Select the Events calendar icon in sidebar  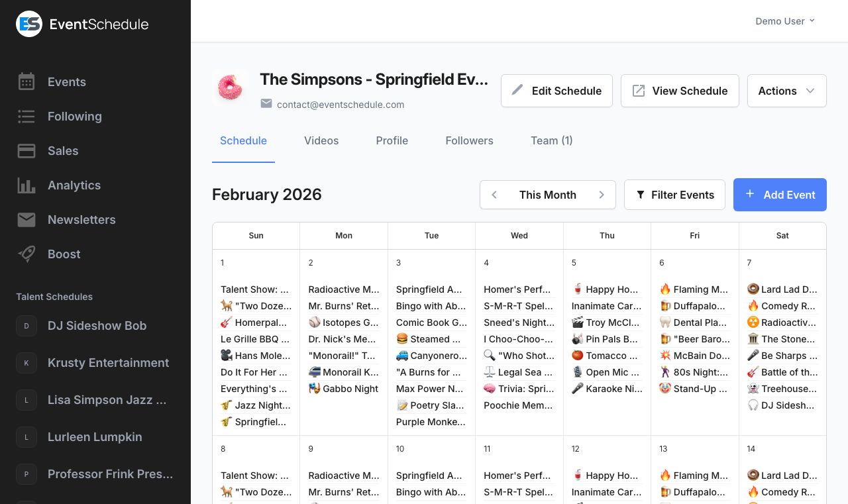point(26,81)
